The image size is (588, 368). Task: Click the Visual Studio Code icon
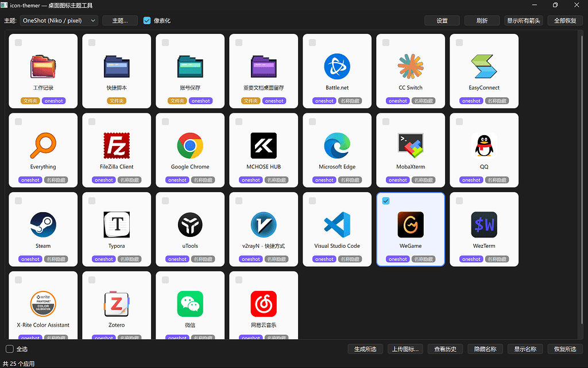tap(337, 225)
